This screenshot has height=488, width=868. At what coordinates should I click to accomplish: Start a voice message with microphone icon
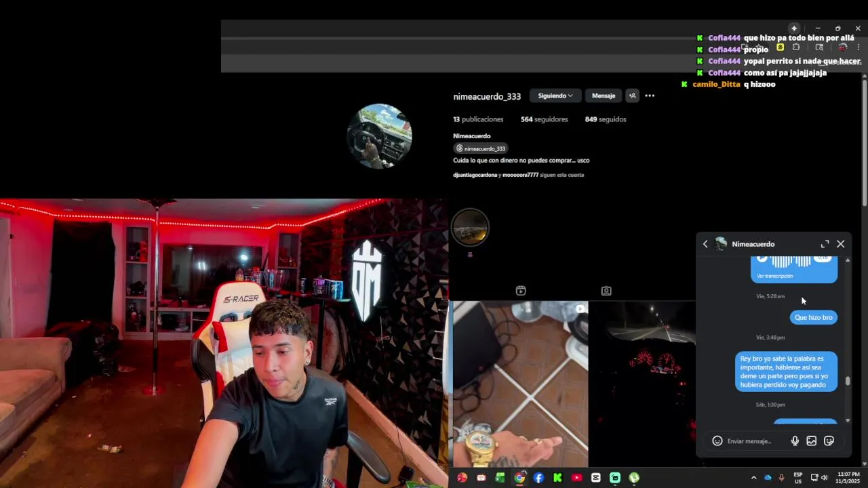(795, 441)
